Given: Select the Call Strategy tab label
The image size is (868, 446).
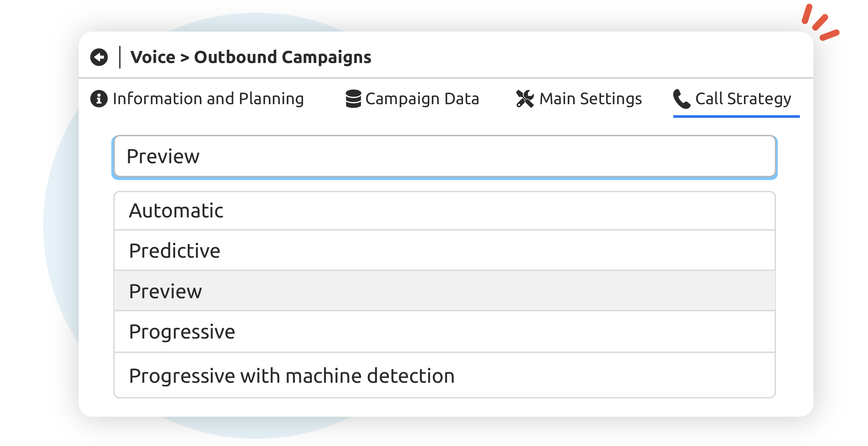Looking at the screenshot, I should [743, 99].
